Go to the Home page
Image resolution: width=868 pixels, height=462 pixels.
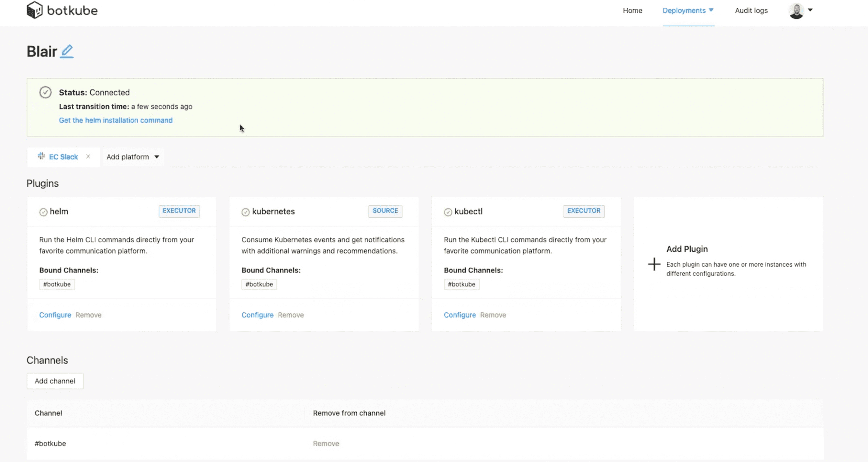point(632,10)
